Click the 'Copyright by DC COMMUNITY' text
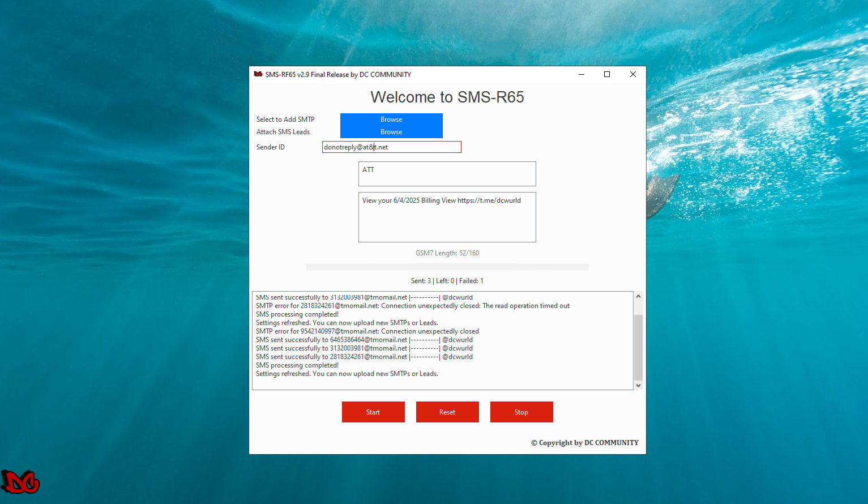Image resolution: width=868 pixels, height=504 pixels. tap(585, 443)
